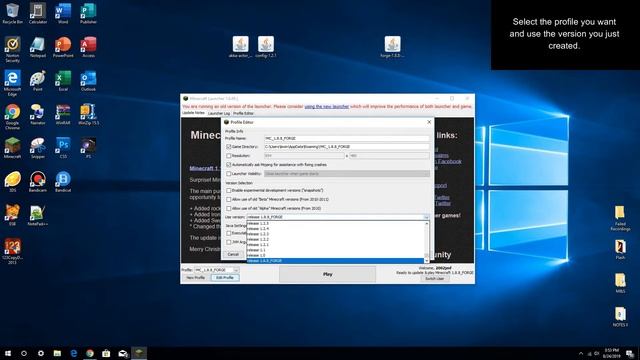Enable the Launcher Visibility checkbox
This screenshot has height=360, width=640.
[229, 173]
